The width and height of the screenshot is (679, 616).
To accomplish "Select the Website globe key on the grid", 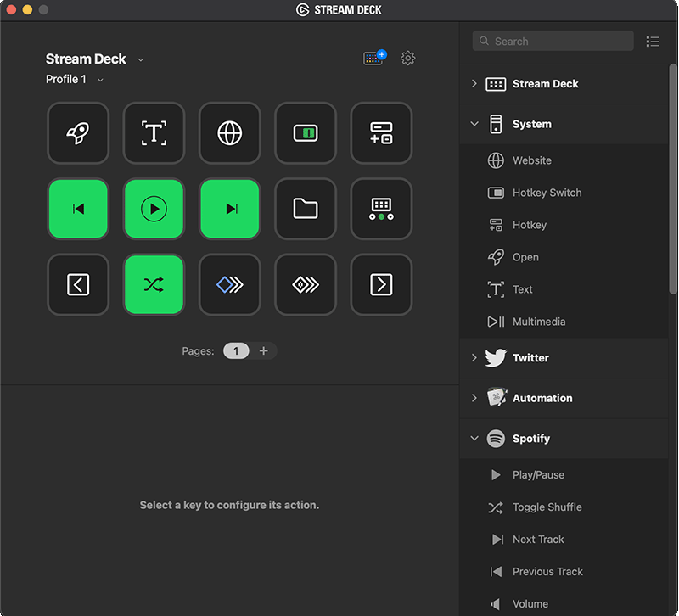I will click(x=229, y=133).
